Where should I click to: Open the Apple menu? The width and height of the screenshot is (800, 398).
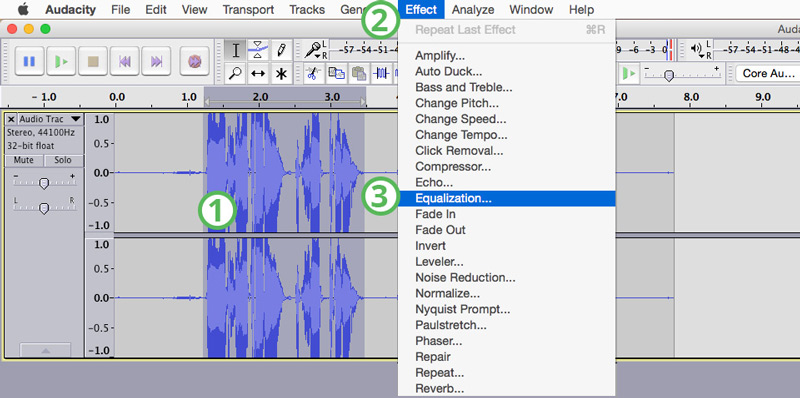tap(23, 9)
